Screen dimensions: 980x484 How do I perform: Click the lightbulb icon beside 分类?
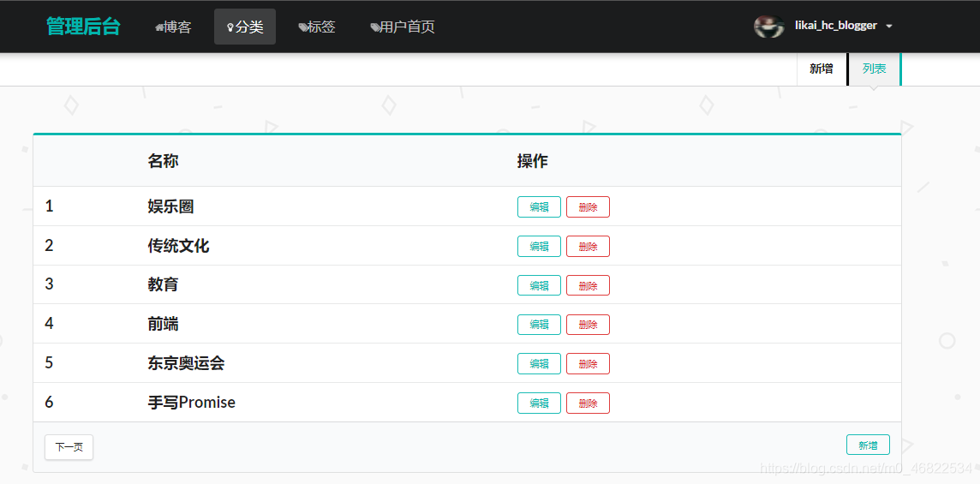tap(230, 27)
